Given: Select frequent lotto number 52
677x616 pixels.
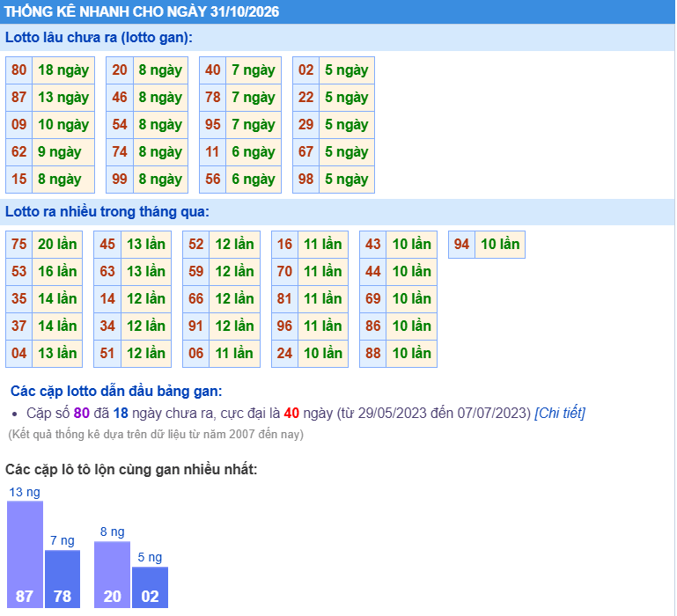Looking at the screenshot, I should 196,245.
